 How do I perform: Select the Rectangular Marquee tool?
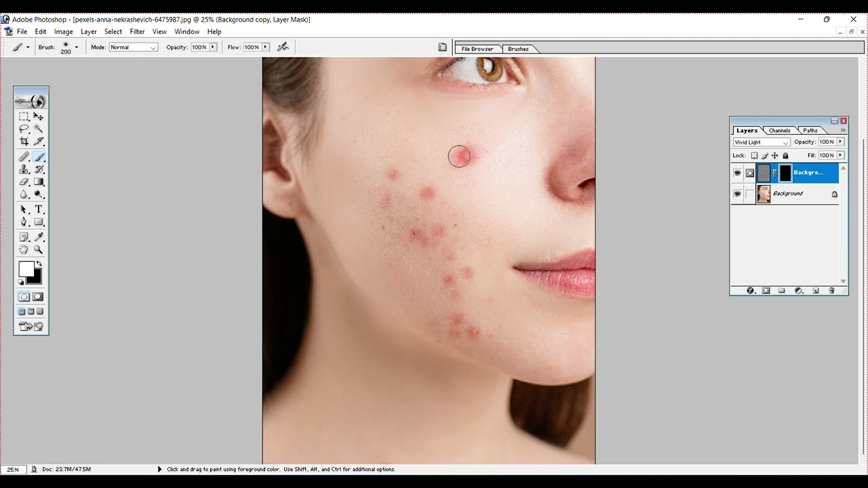pos(24,117)
